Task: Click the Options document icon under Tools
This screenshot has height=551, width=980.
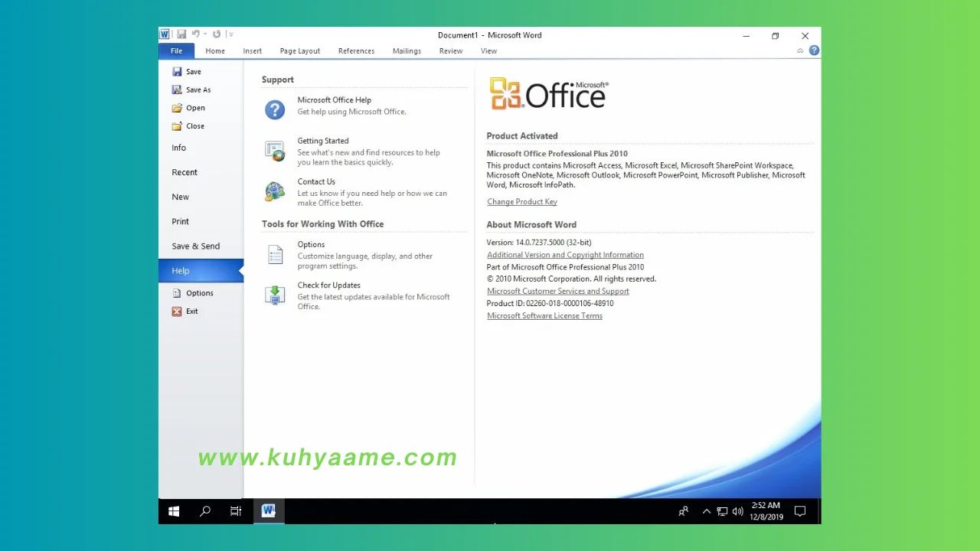Action: (x=275, y=254)
